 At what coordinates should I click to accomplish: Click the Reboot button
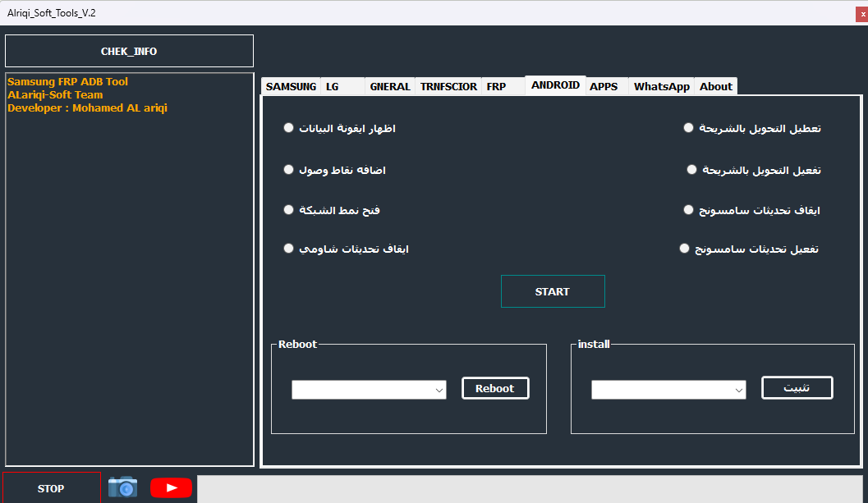pyautogui.click(x=495, y=388)
